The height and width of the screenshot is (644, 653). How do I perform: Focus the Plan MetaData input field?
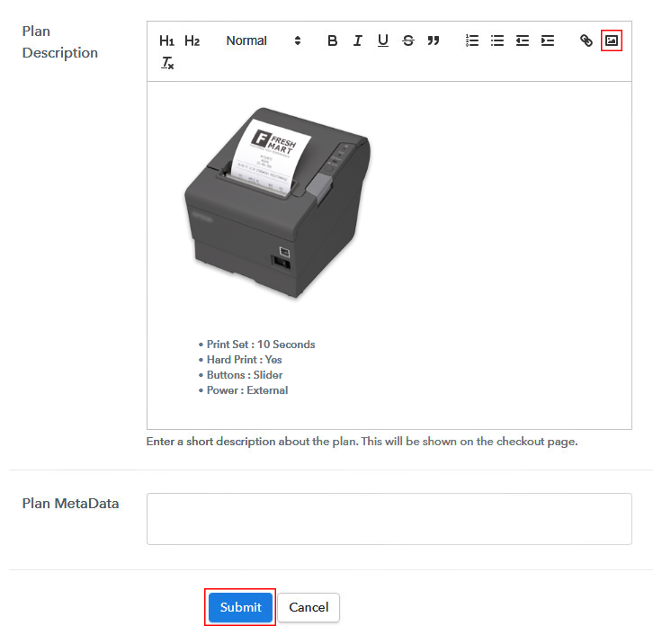pos(389,519)
